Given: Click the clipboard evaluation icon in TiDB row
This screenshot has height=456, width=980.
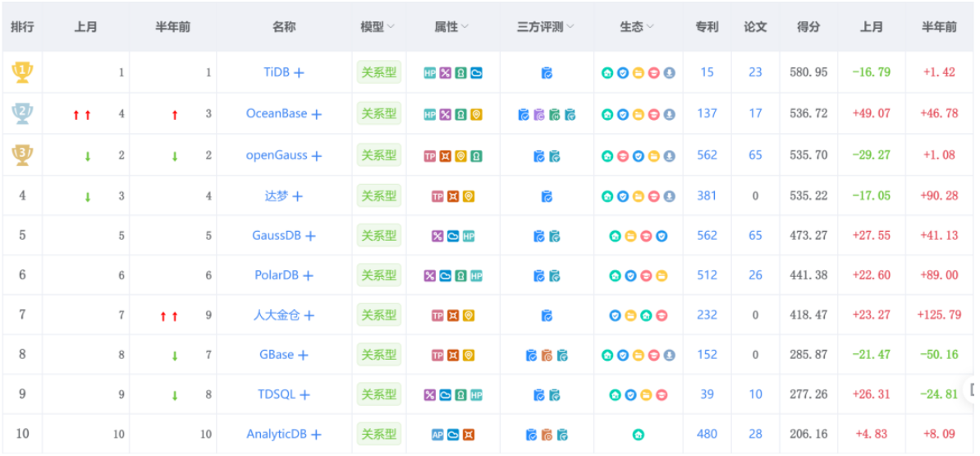Looking at the screenshot, I should tap(547, 72).
